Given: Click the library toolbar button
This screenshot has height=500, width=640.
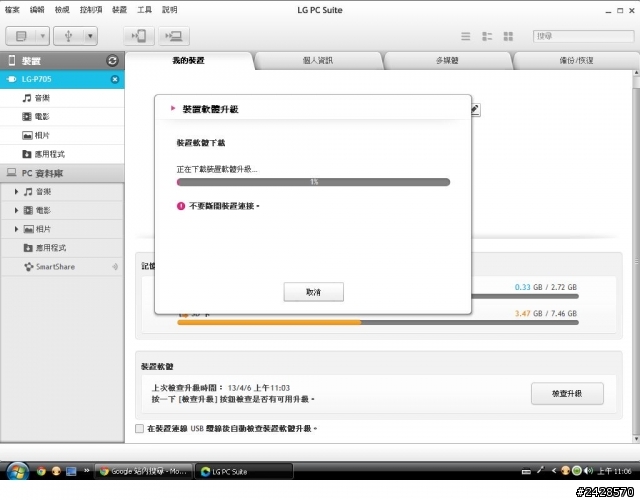Looking at the screenshot, I should pos(21,36).
